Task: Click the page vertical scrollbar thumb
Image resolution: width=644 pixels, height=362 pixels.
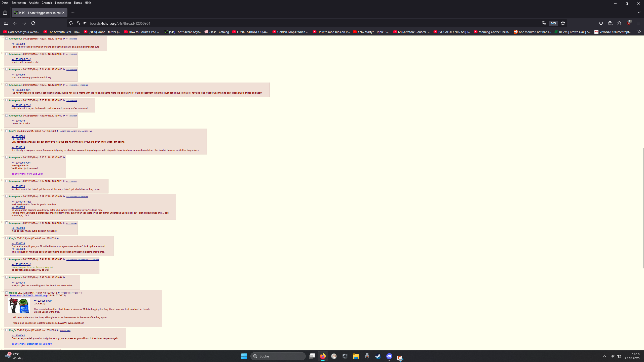Action: [x=643, y=208]
